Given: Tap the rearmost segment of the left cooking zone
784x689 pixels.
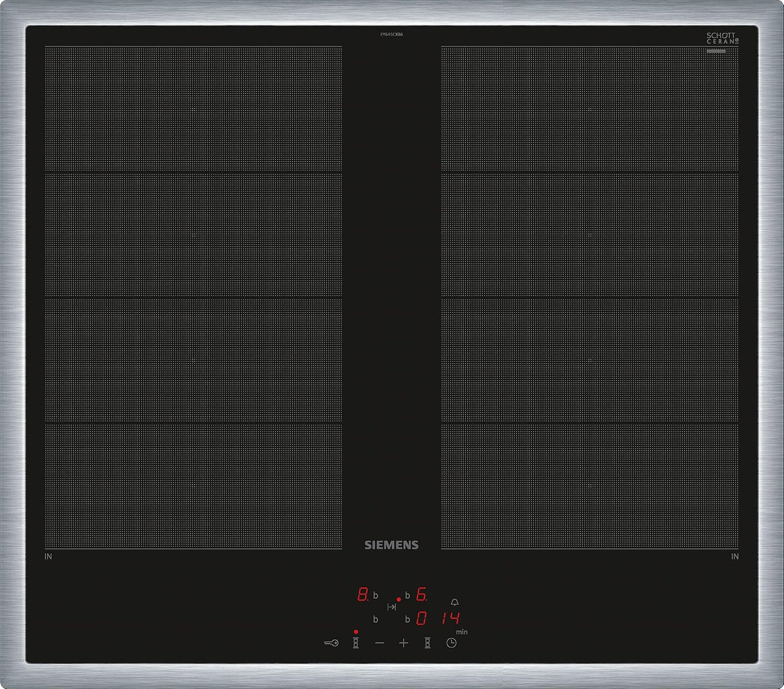Looking at the screenshot, I should click(193, 109).
